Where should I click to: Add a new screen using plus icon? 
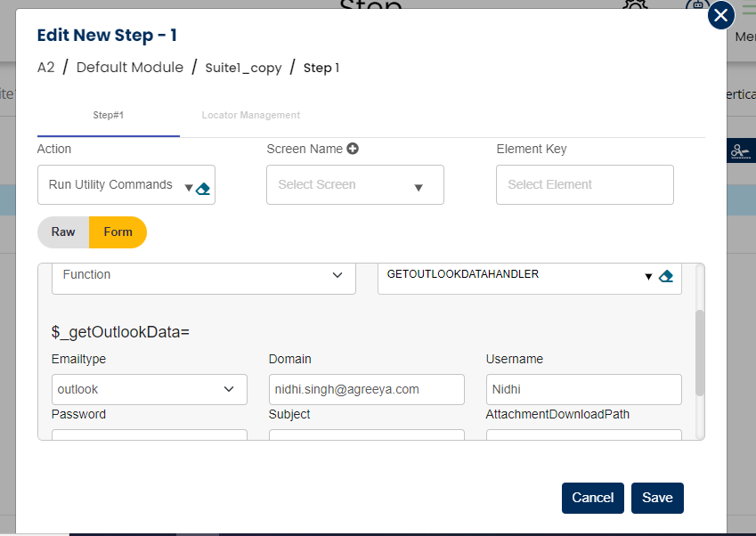(x=353, y=149)
